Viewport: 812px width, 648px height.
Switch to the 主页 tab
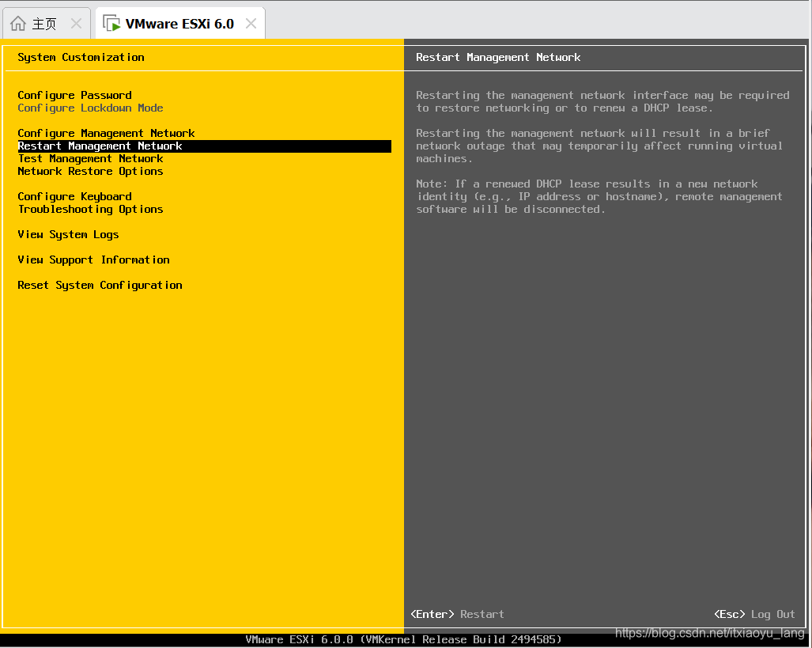click(47, 23)
